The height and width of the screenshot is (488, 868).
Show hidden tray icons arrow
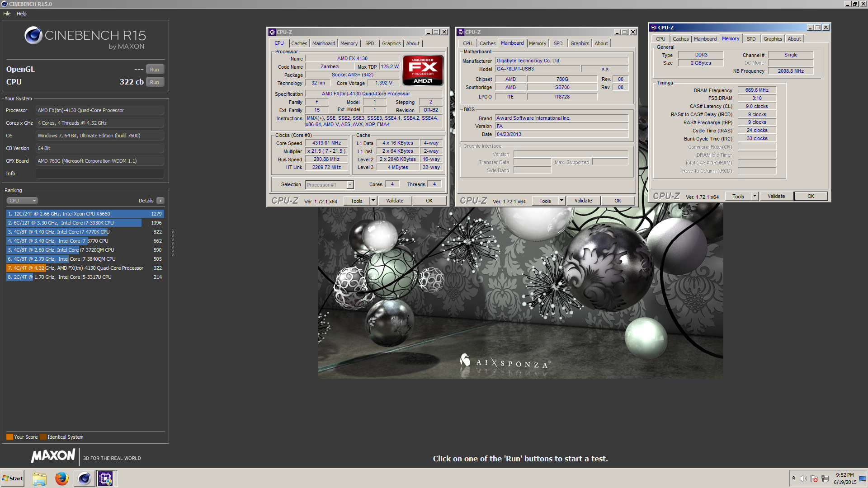click(793, 478)
